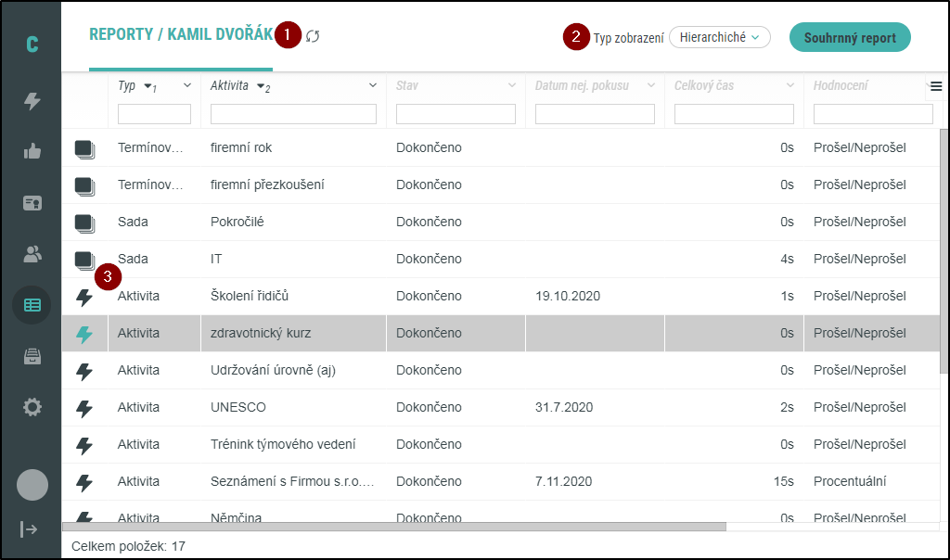Open the Aktivita column header dropdown arrow
The width and height of the screenshot is (950, 560).
(x=372, y=85)
